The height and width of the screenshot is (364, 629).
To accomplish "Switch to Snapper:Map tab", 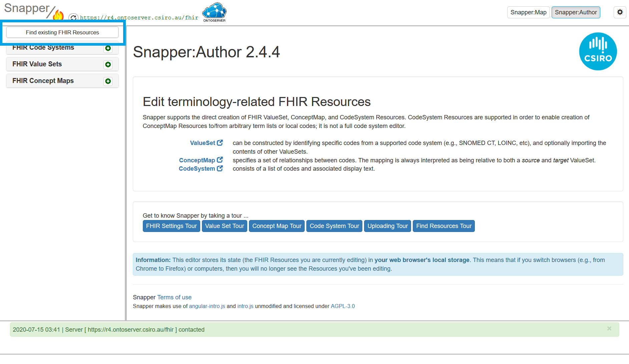I will tap(528, 12).
